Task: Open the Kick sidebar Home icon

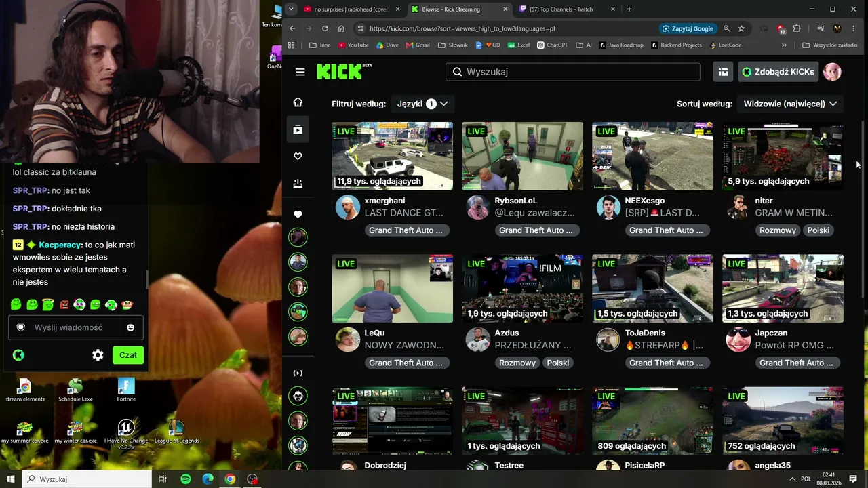Action: click(298, 102)
